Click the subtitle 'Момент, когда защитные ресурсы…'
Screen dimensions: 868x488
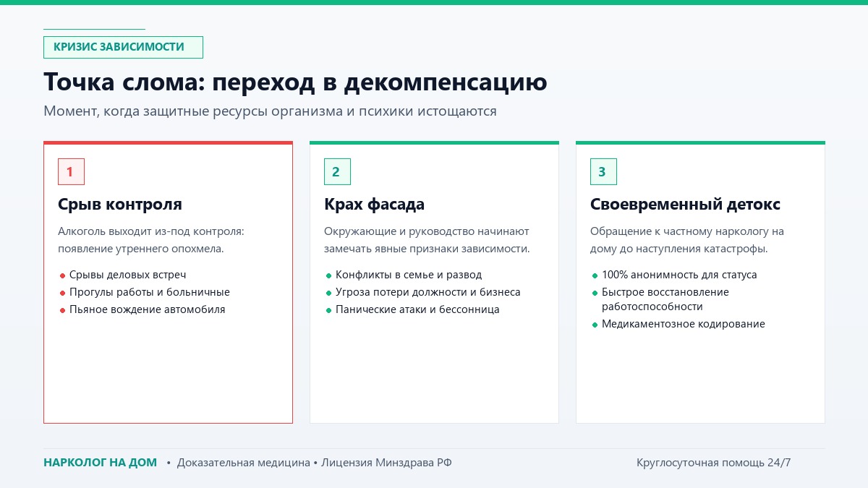270,111
